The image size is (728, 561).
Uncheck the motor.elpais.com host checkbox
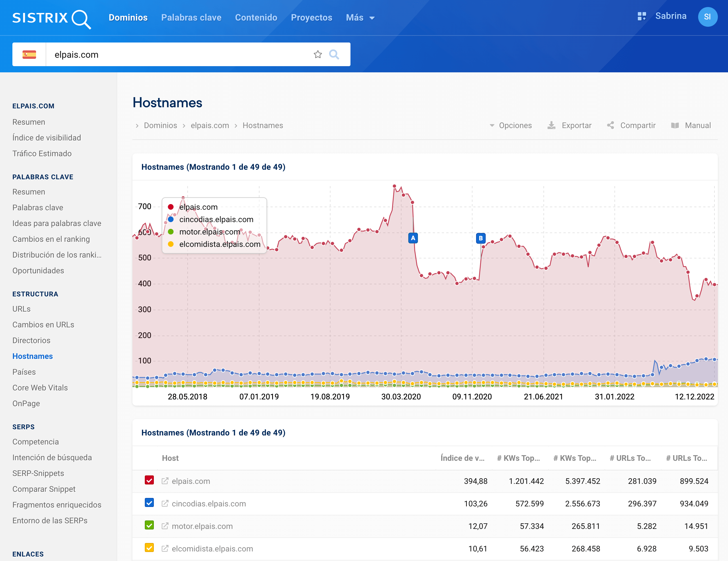point(149,525)
